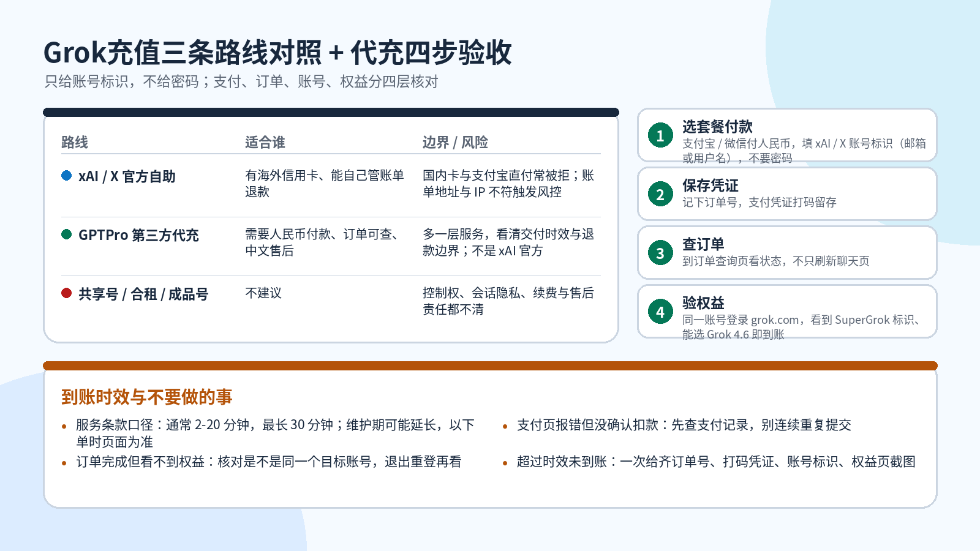Click the bullet 超过时效未到账
The height and width of the screenshot is (551, 980).
716,462
